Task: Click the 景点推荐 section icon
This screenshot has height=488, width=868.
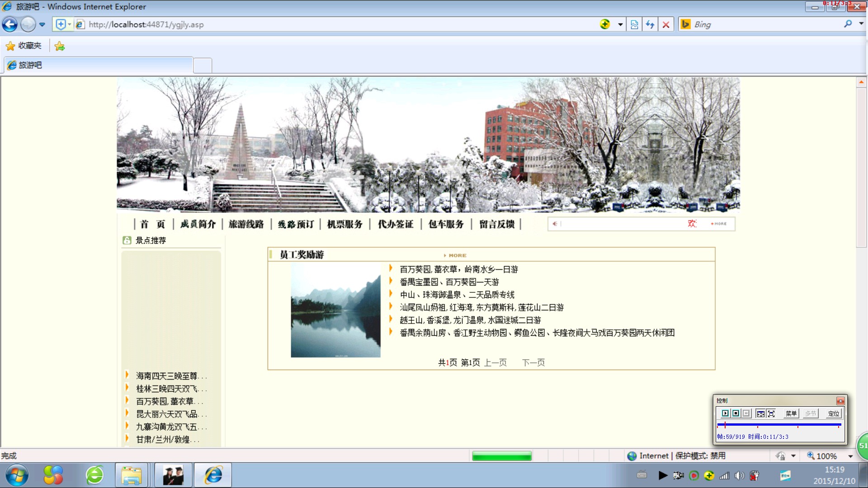Action: coord(127,240)
